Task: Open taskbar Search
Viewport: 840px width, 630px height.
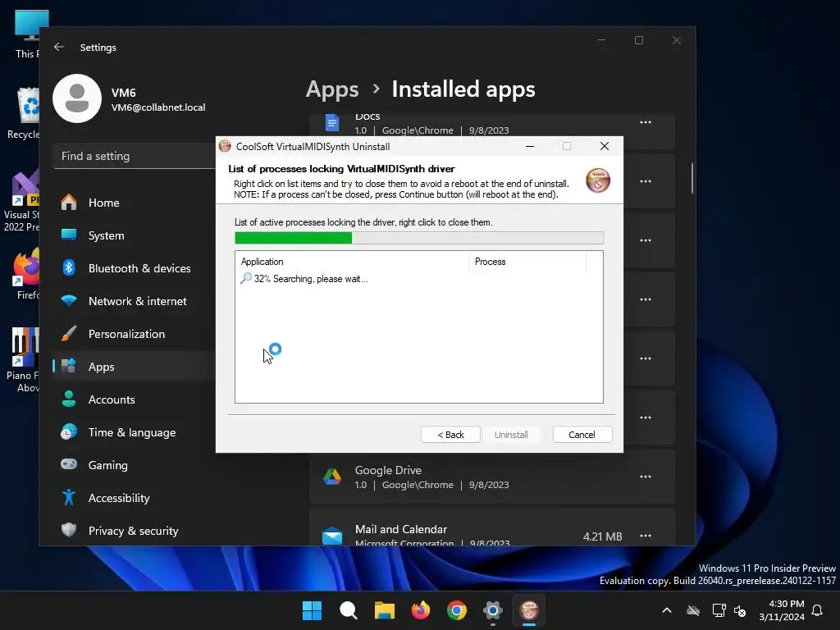Action: 348,610
